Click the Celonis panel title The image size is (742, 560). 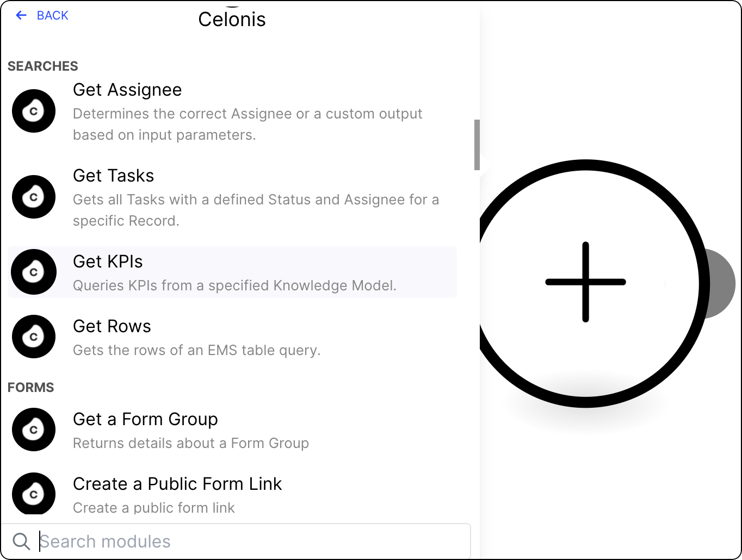click(x=232, y=20)
